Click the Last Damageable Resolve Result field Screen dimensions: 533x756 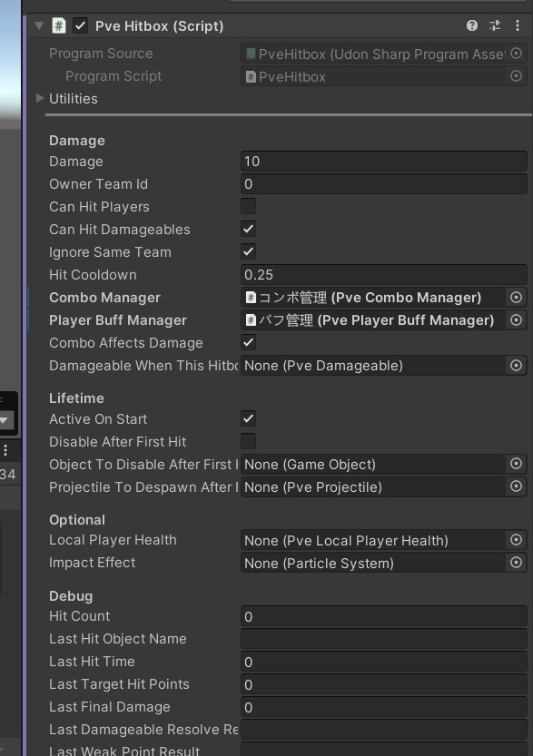(384, 730)
